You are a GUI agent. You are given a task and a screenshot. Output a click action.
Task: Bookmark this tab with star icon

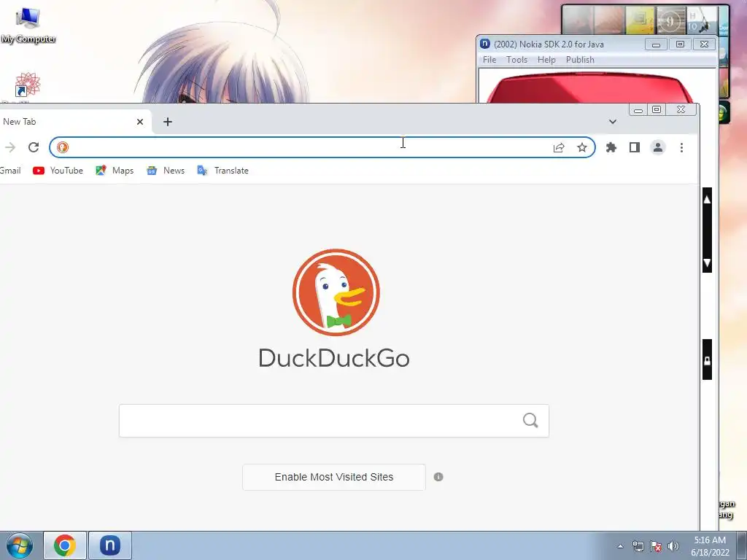click(x=582, y=147)
